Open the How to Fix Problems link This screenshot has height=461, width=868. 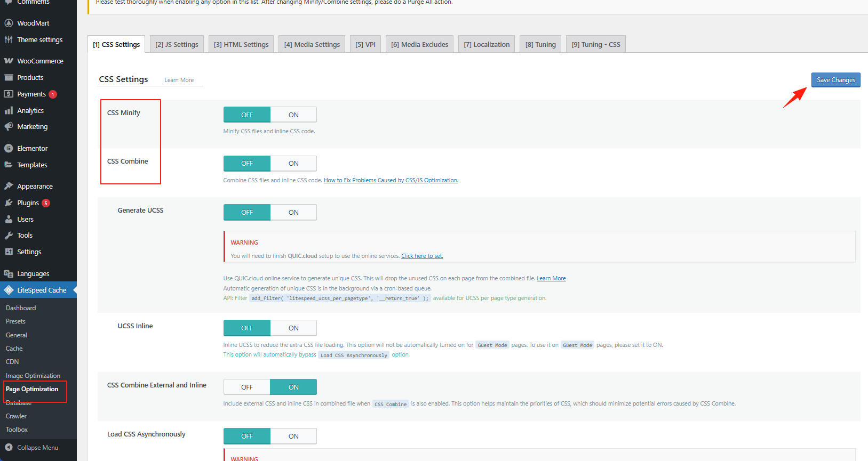pyautogui.click(x=391, y=180)
